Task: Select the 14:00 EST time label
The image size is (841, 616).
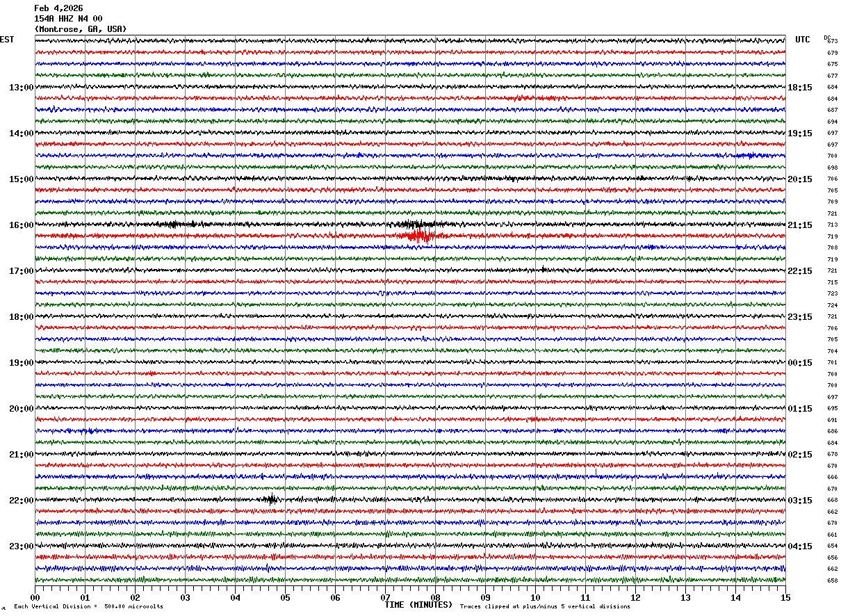Action: tap(21, 133)
